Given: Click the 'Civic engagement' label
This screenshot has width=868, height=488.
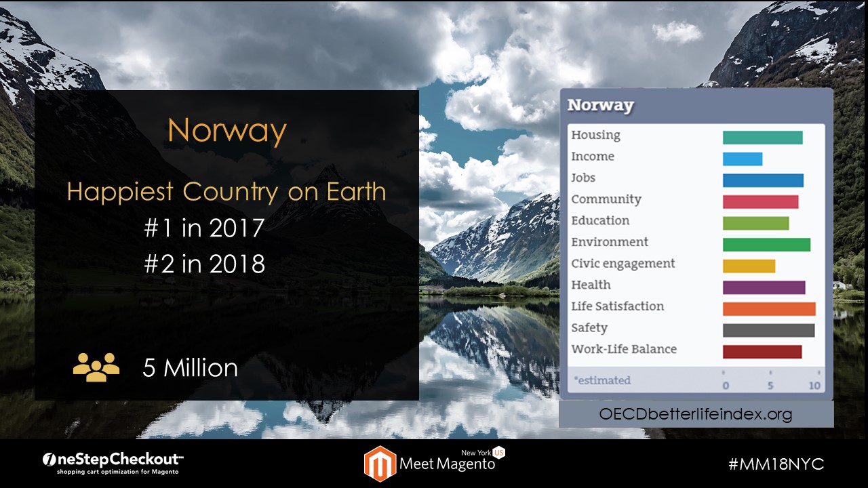Looking at the screenshot, I should [623, 264].
